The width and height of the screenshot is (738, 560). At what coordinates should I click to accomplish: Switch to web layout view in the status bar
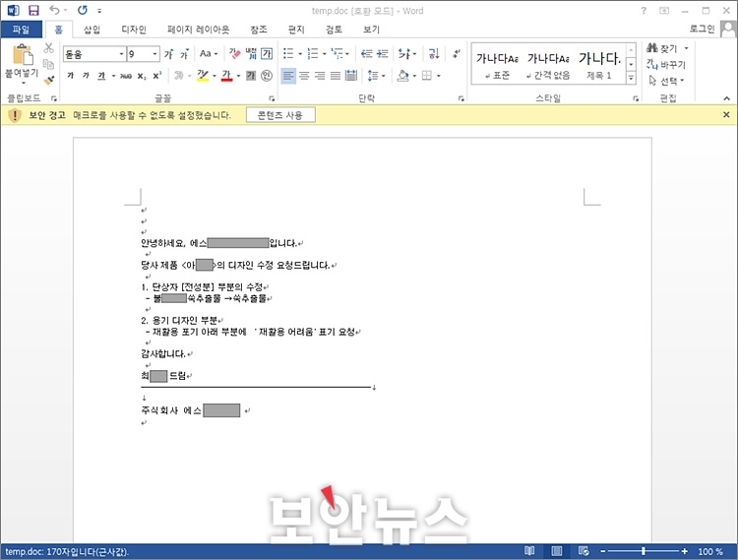(x=584, y=551)
